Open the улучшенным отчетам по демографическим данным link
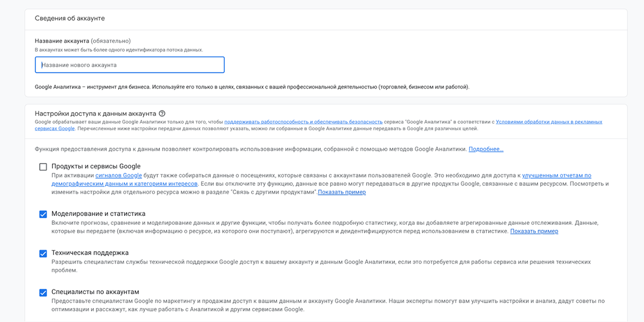 point(556,175)
